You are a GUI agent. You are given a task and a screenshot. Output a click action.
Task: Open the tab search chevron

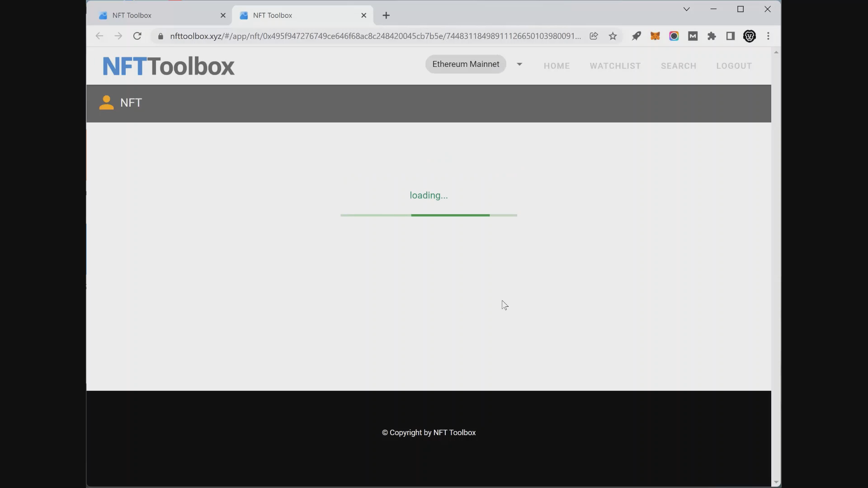point(686,9)
